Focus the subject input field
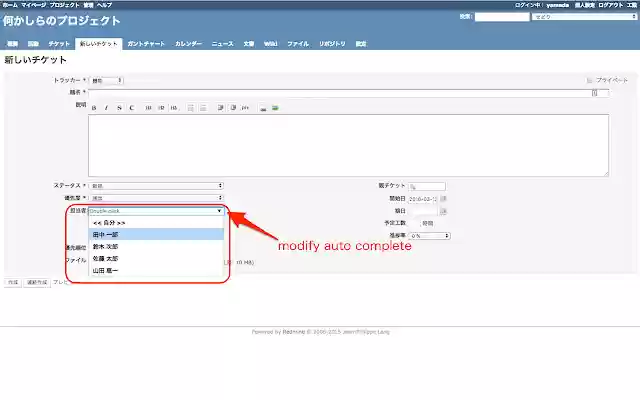640x400 pixels. [x=349, y=93]
